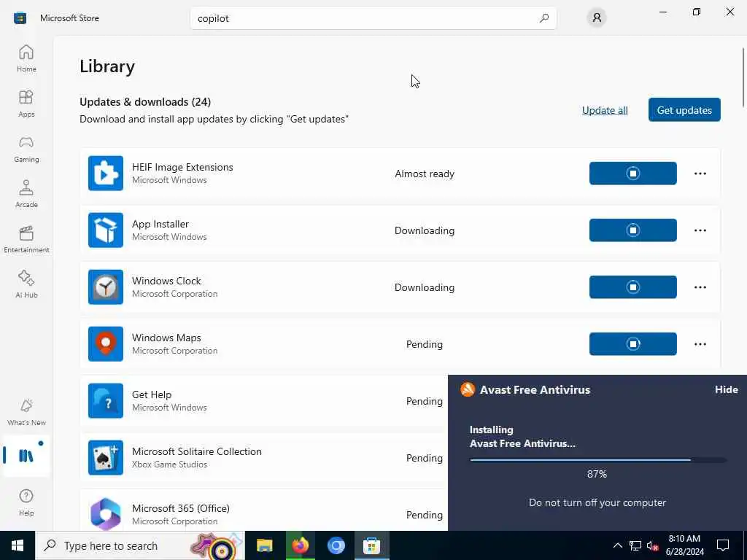Open Arcade section in sidebar
The width and height of the screenshot is (747, 560).
(26, 194)
